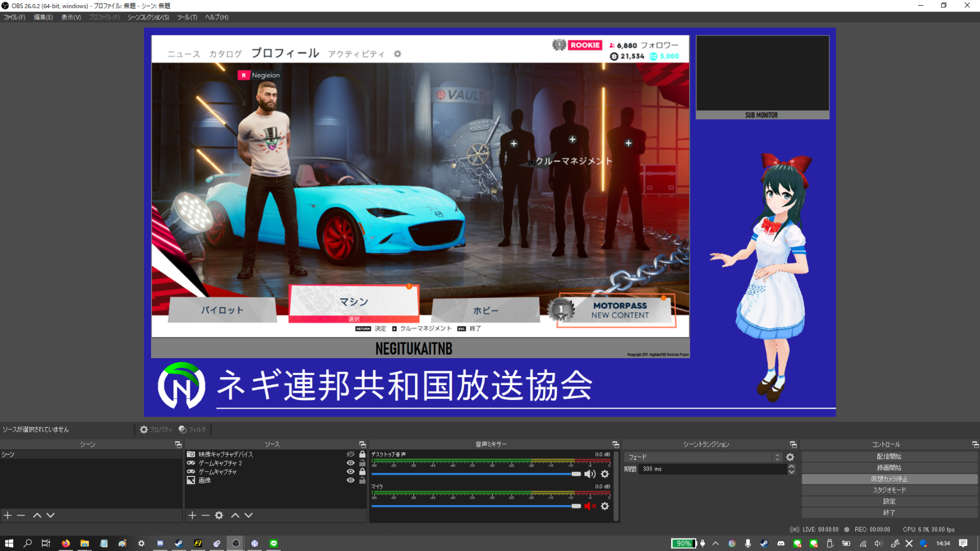
Task: Open source properties gear in Sources toolbar
Action: (219, 515)
